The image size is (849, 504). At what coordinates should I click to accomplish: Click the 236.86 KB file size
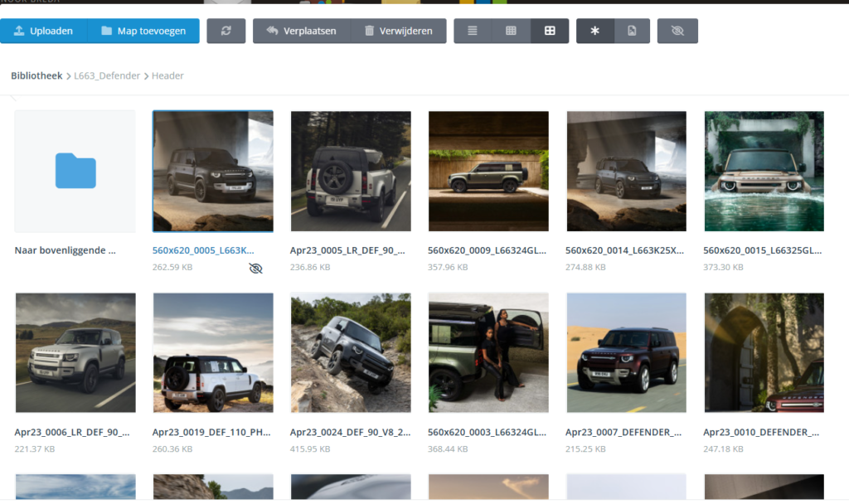(x=310, y=267)
